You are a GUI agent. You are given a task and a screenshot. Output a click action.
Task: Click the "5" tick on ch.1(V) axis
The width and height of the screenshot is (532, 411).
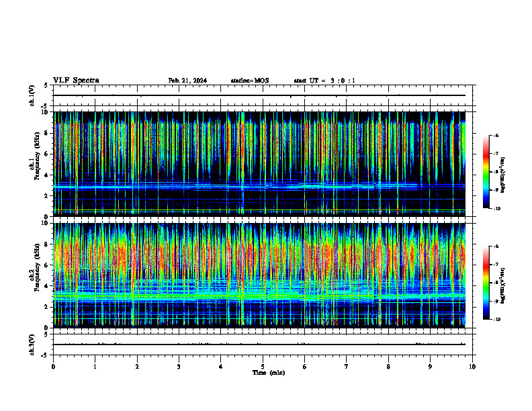pyautogui.click(x=46, y=85)
